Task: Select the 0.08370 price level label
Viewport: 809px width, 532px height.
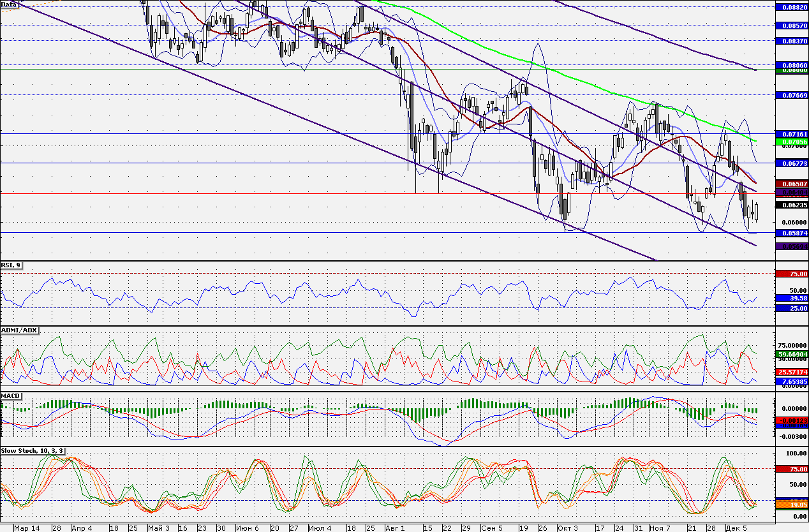Action: point(791,40)
